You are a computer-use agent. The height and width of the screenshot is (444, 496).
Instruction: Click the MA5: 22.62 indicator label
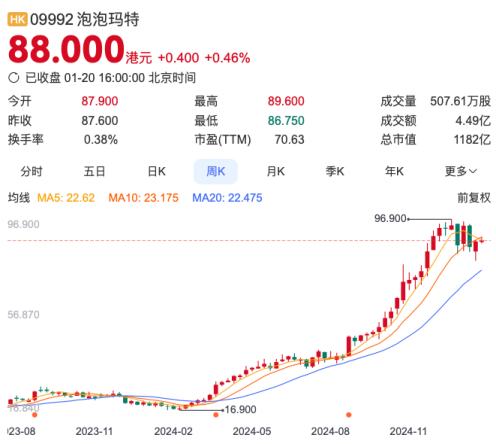click(66, 198)
